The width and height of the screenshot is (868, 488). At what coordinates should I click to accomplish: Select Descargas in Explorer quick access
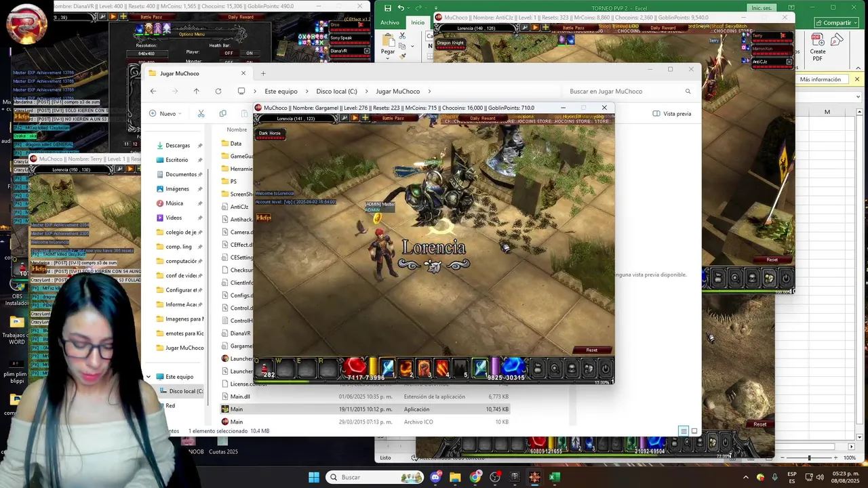tap(178, 145)
